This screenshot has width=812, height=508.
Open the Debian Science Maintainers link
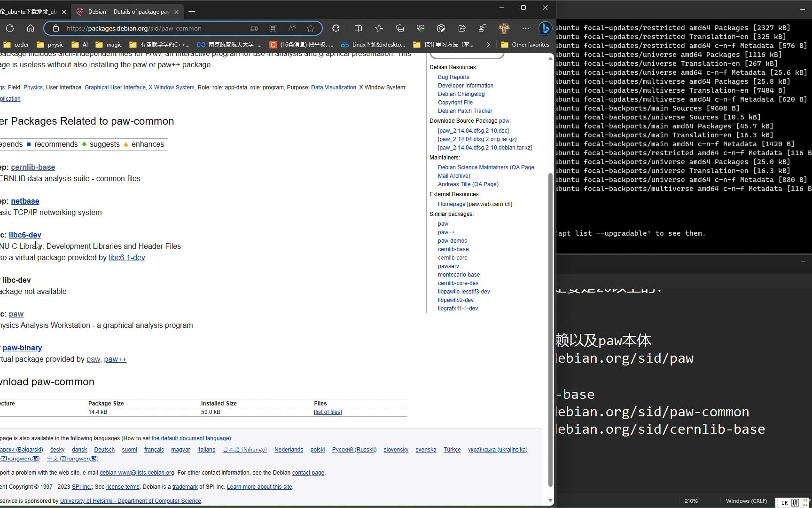point(473,167)
